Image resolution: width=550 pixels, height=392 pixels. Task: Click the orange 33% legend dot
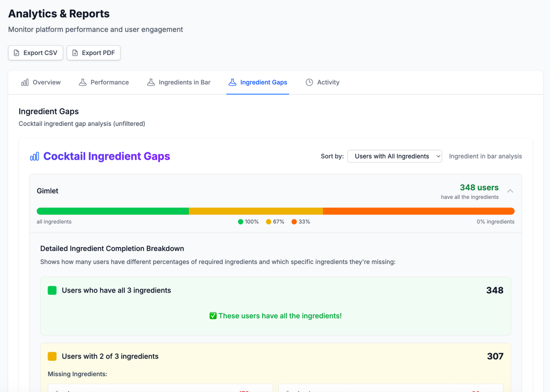coord(294,222)
